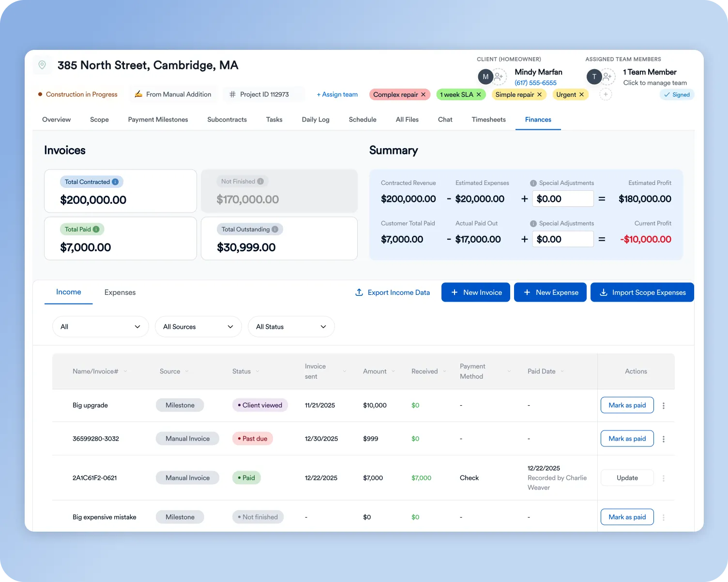The width and height of the screenshot is (728, 582).
Task: Click Update for invoice 2A1C61F2-0621
Action: tap(627, 478)
